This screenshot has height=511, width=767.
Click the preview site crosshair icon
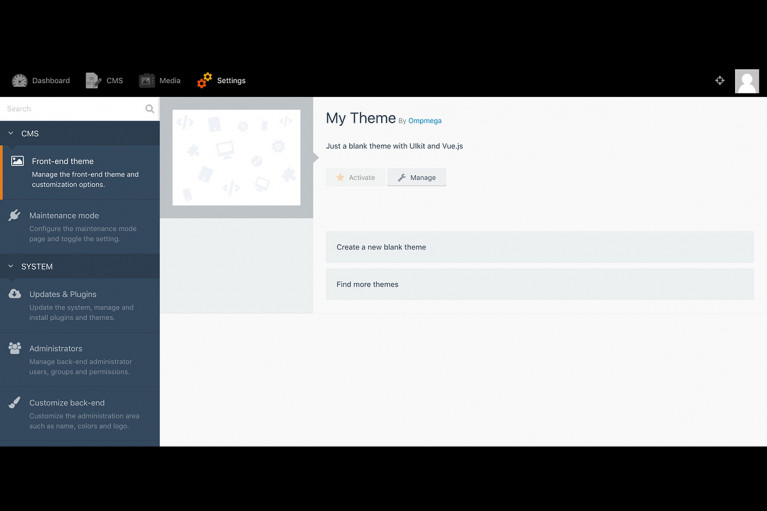tap(720, 81)
